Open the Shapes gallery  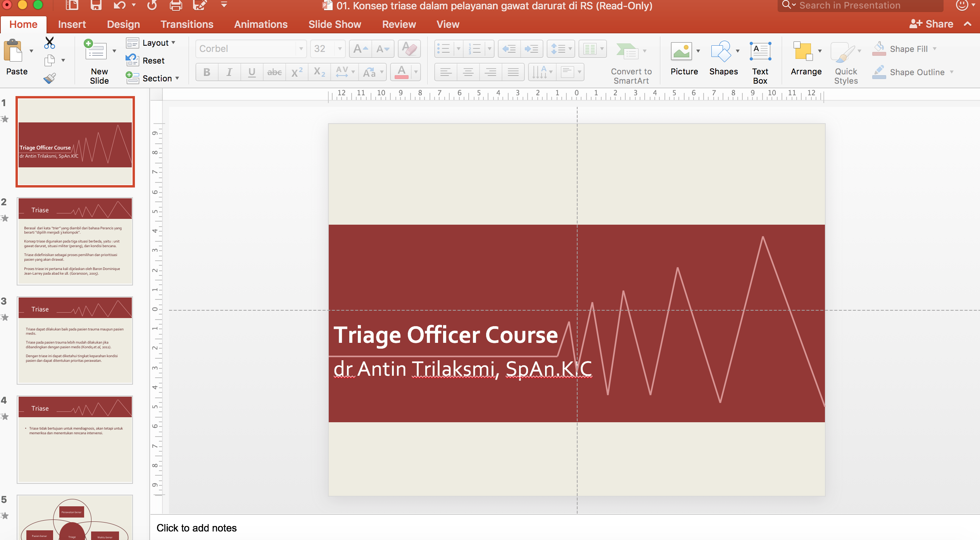pos(721,51)
